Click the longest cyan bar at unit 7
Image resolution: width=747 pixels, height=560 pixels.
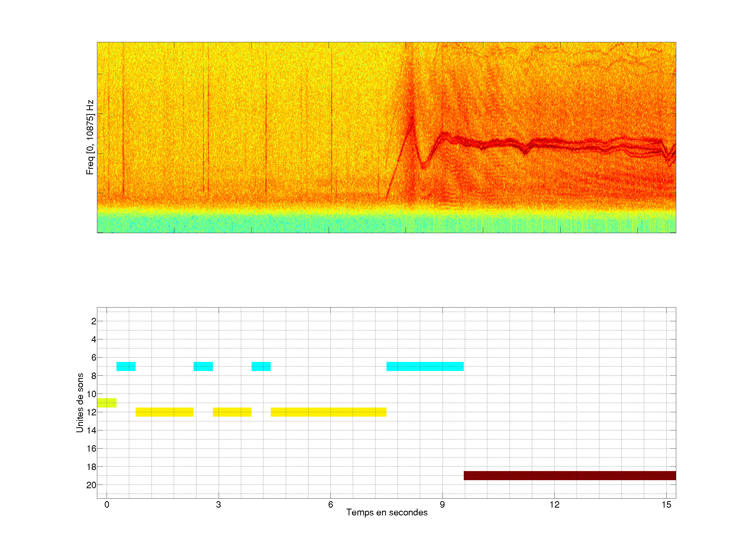pos(425,366)
